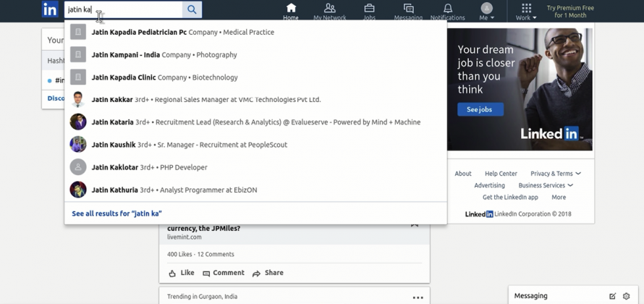Viewport: 644px width, 304px height.
Task: Open the Messaging tab in top bar
Action: coord(408,11)
